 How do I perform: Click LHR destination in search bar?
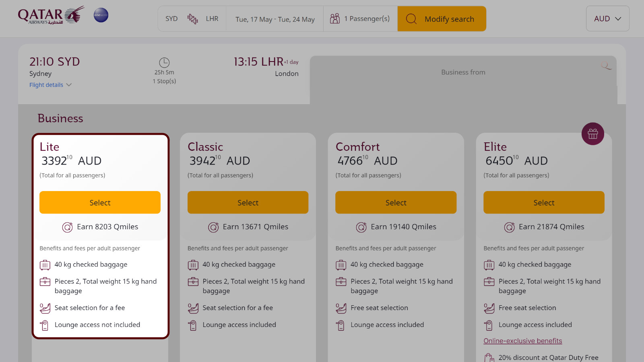pyautogui.click(x=212, y=19)
